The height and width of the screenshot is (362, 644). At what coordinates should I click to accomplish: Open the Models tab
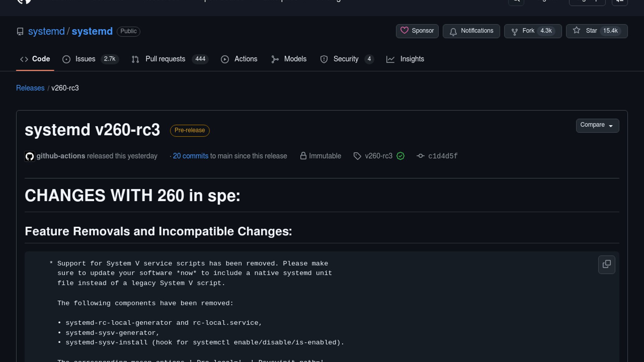tap(295, 59)
